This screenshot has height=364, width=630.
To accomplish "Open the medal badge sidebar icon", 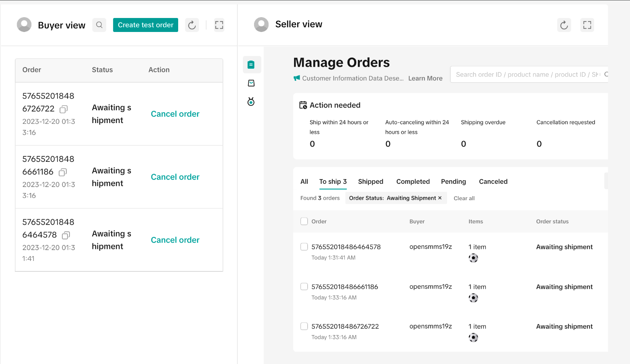I will pyautogui.click(x=251, y=101).
